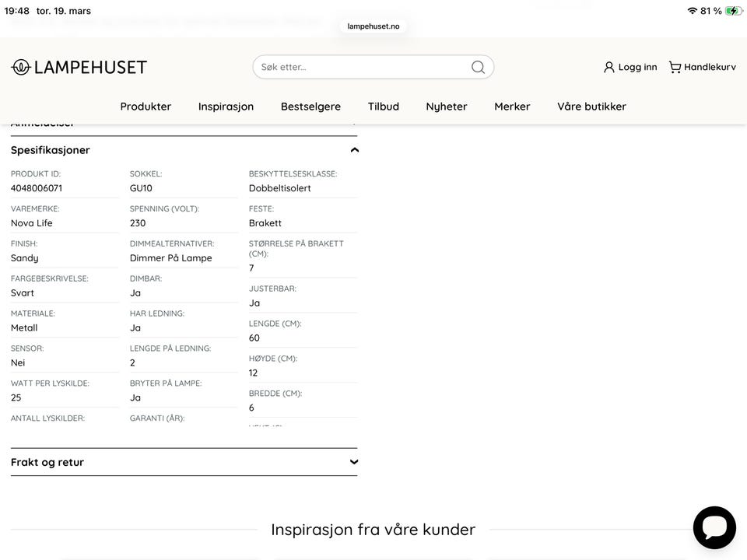The width and height of the screenshot is (747, 560).
Task: Click the Logg inn link
Action: click(x=637, y=67)
